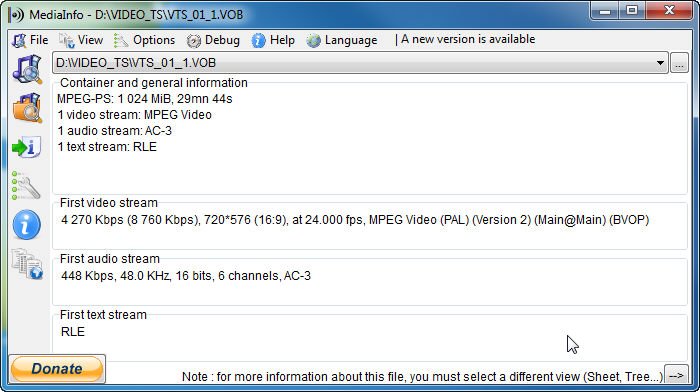Maximize the MediaInfo window
This screenshot has width=700, height=392.
coord(632,10)
